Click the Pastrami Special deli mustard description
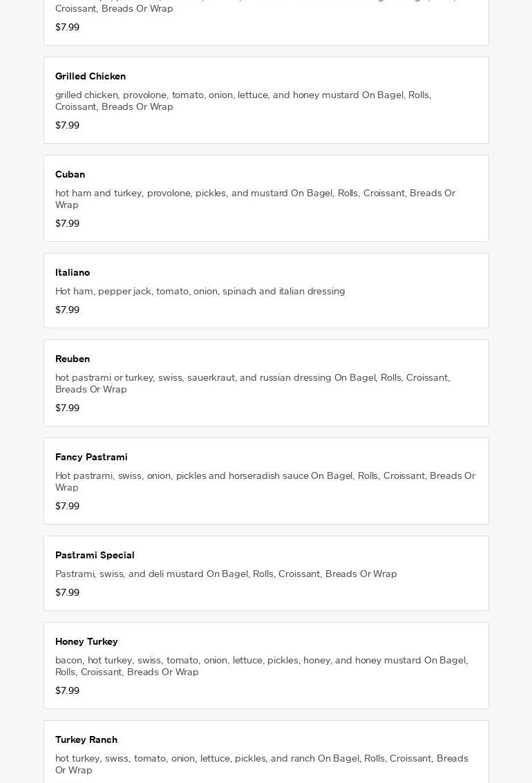Screen dimensions: 532x783 tap(226, 574)
